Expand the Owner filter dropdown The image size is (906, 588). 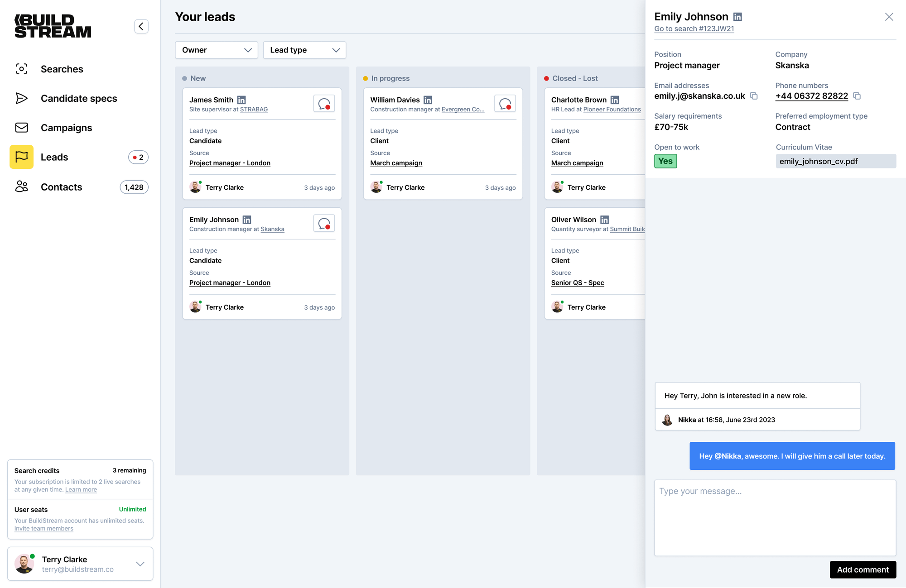click(x=216, y=50)
